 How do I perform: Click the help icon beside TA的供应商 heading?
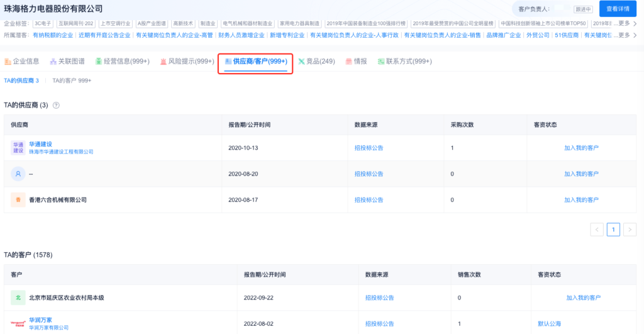(x=56, y=105)
